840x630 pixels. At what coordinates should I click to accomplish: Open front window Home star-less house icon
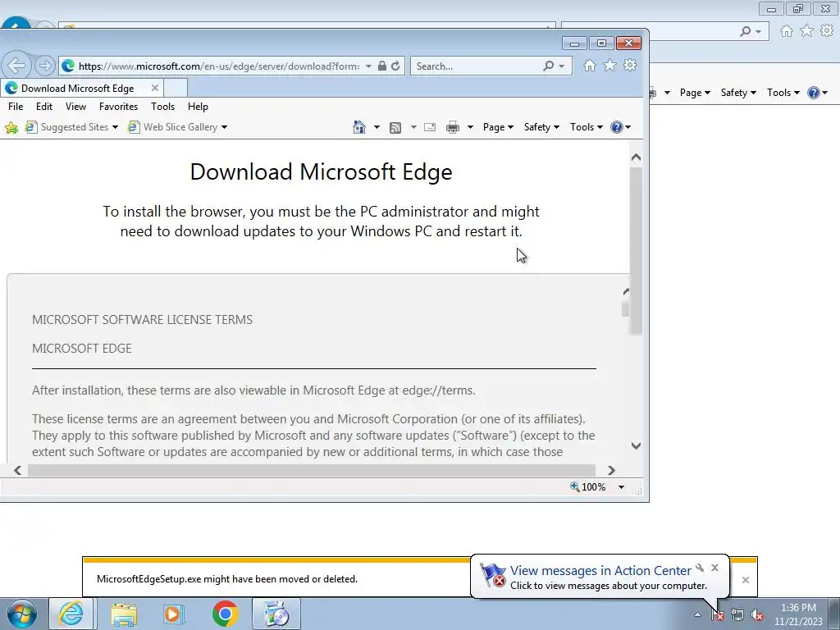(x=589, y=66)
